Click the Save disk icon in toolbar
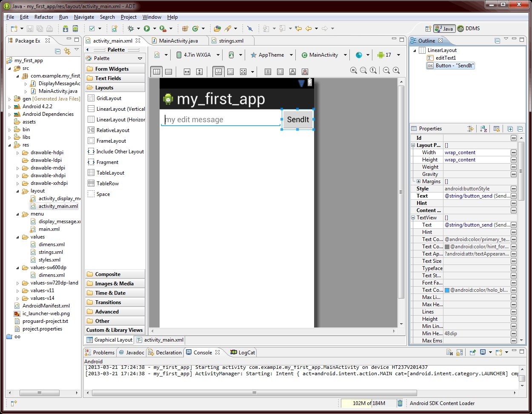Viewport: 532px width, 414px height. coord(30,29)
